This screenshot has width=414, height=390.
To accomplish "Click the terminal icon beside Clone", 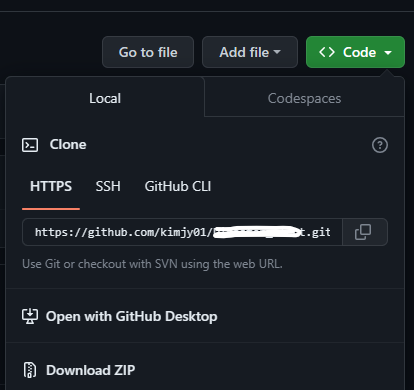I will 30,145.
